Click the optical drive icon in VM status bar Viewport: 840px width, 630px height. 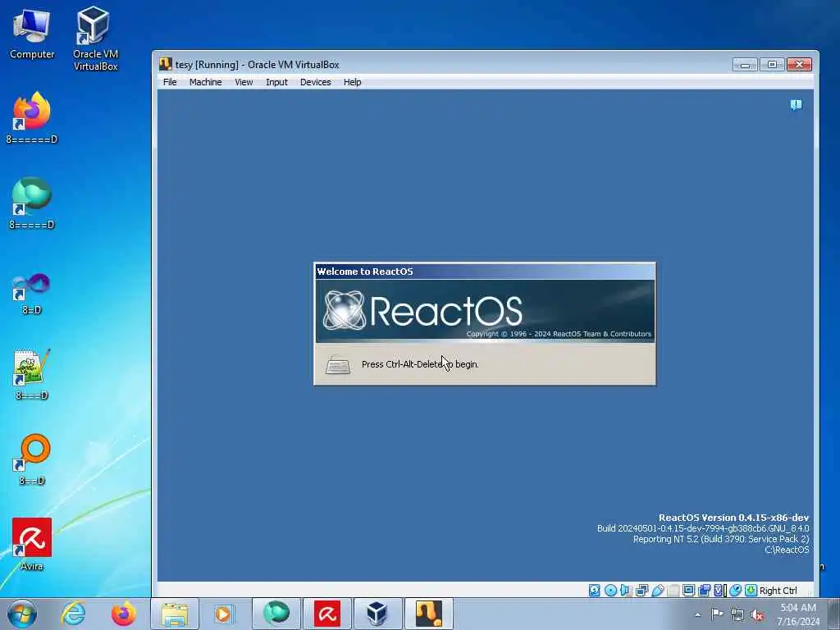(610, 591)
